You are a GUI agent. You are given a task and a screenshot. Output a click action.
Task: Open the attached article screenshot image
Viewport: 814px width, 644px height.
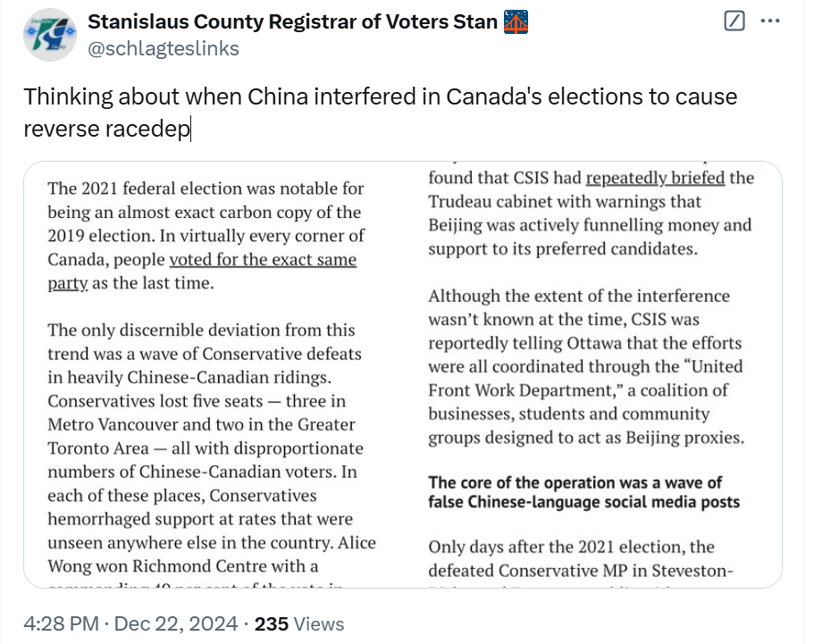pyautogui.click(x=403, y=374)
